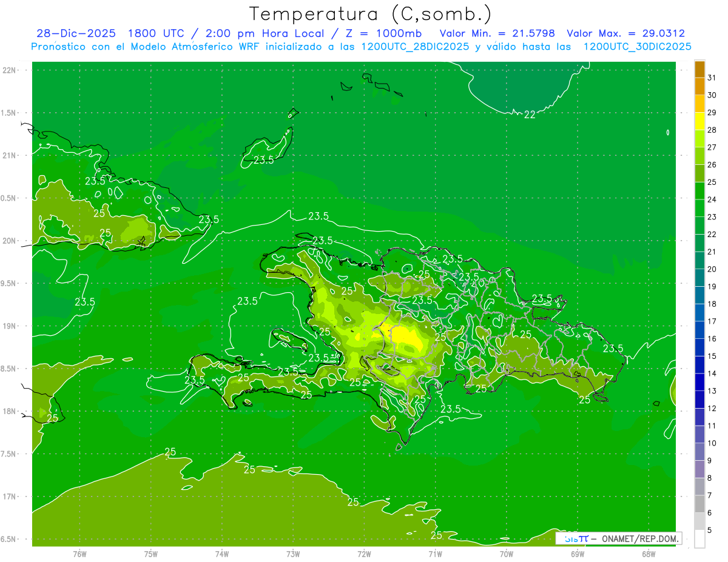Click the colorbar label '10'

(x=712, y=443)
